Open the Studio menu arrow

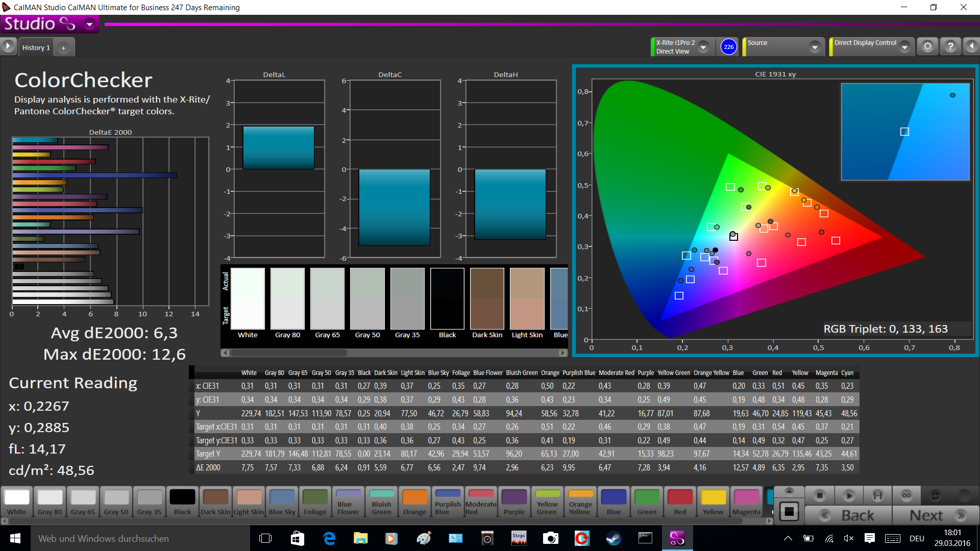[90, 24]
